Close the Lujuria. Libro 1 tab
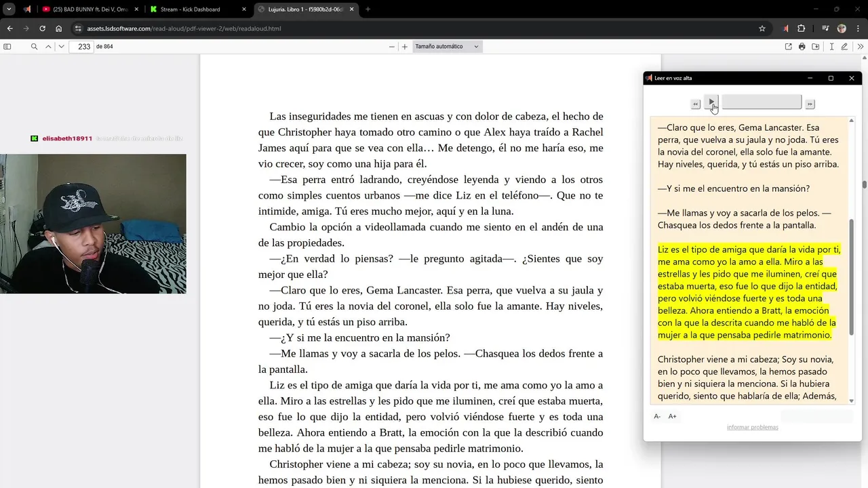This screenshot has height=488, width=868. click(x=353, y=9)
